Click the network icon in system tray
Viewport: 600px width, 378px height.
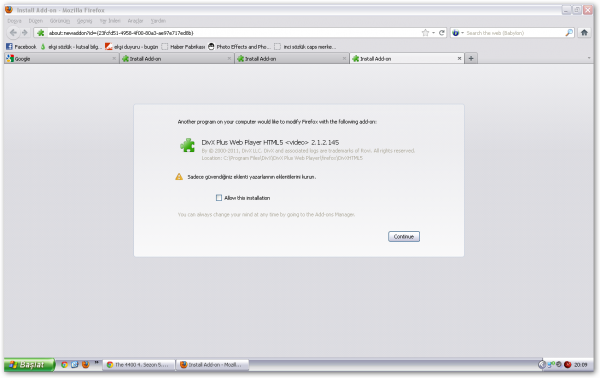551,365
